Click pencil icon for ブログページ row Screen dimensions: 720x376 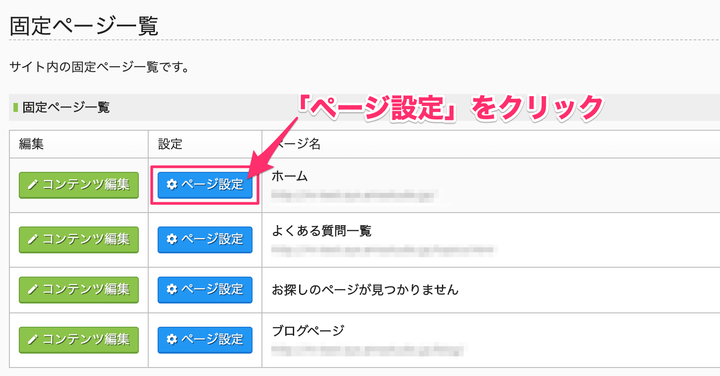(x=33, y=340)
